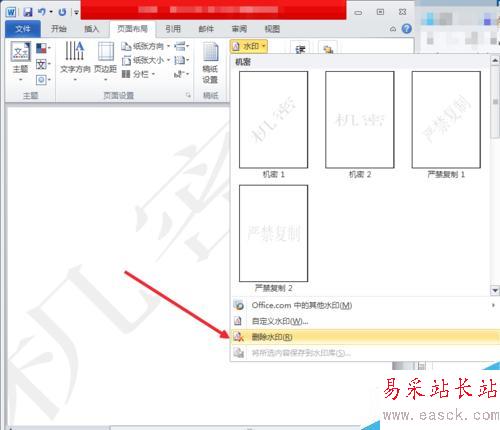The height and width of the screenshot is (430, 500).
Task: Open the 纸张大小 paper size dropdown
Action: [x=146, y=60]
